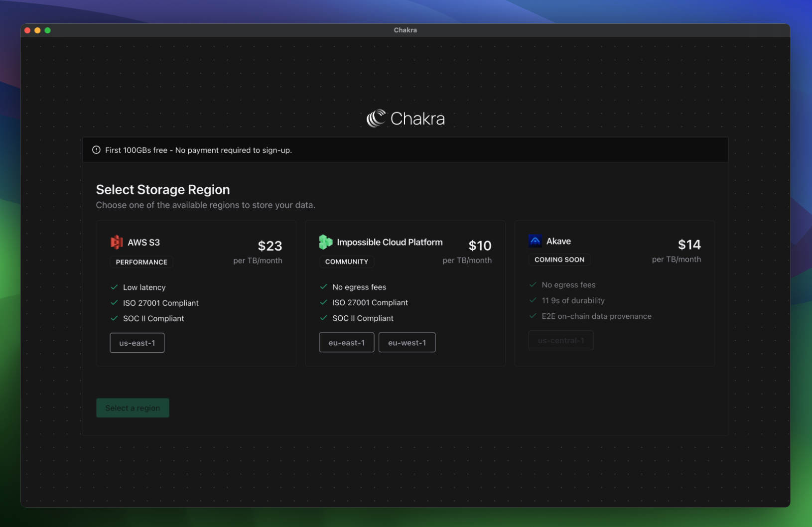Choose the eu-west-1 region

(407, 343)
